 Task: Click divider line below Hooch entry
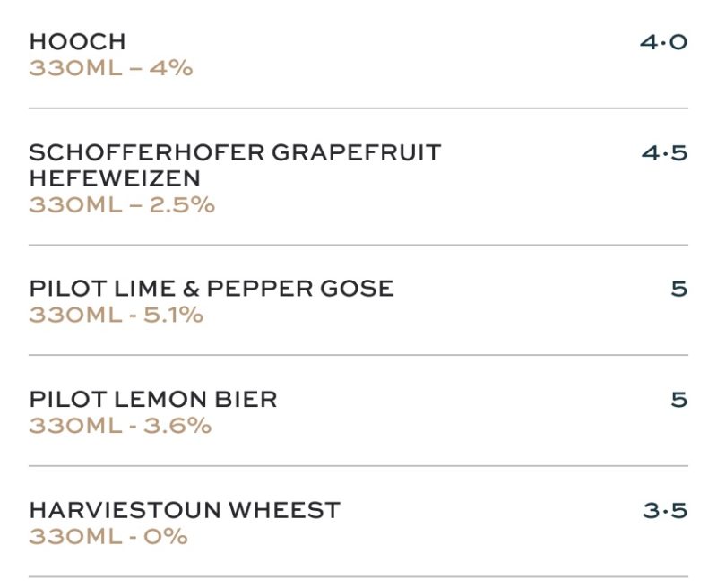[x=358, y=108]
